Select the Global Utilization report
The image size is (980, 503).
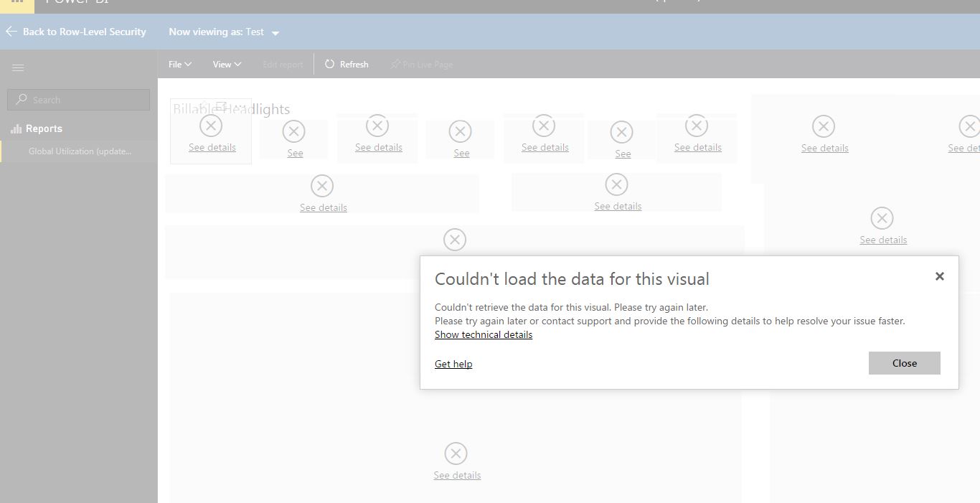pos(80,151)
